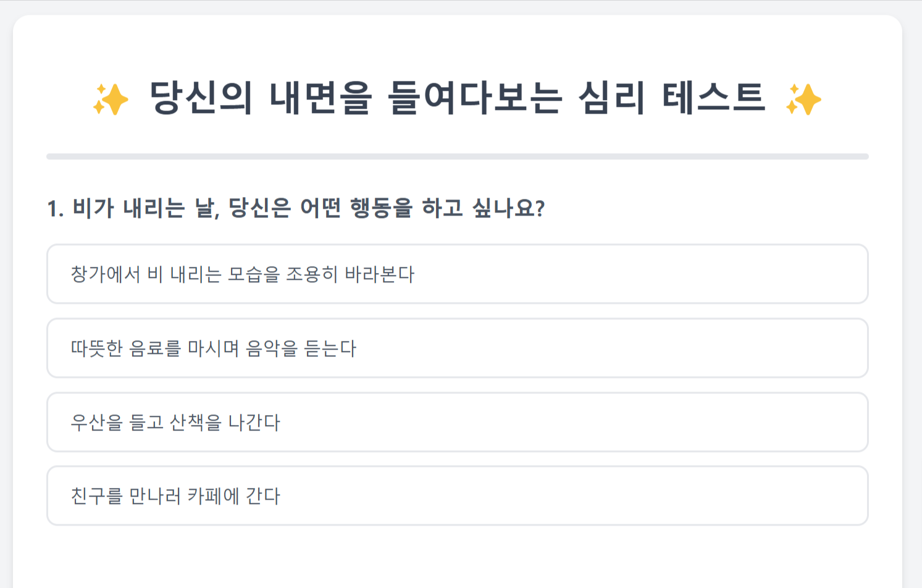Select the meet a friend at a café answer
The height and width of the screenshot is (588, 922).
pos(175,496)
